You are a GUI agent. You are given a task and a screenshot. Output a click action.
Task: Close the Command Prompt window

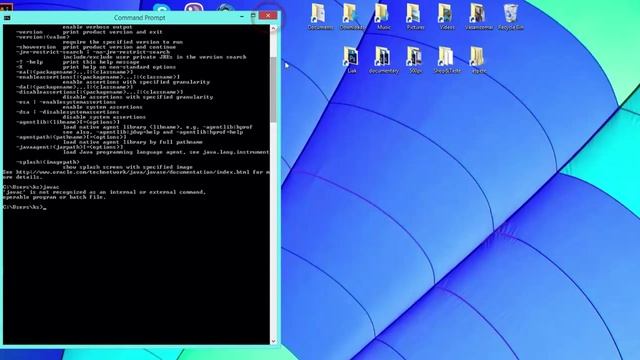(x=268, y=16)
